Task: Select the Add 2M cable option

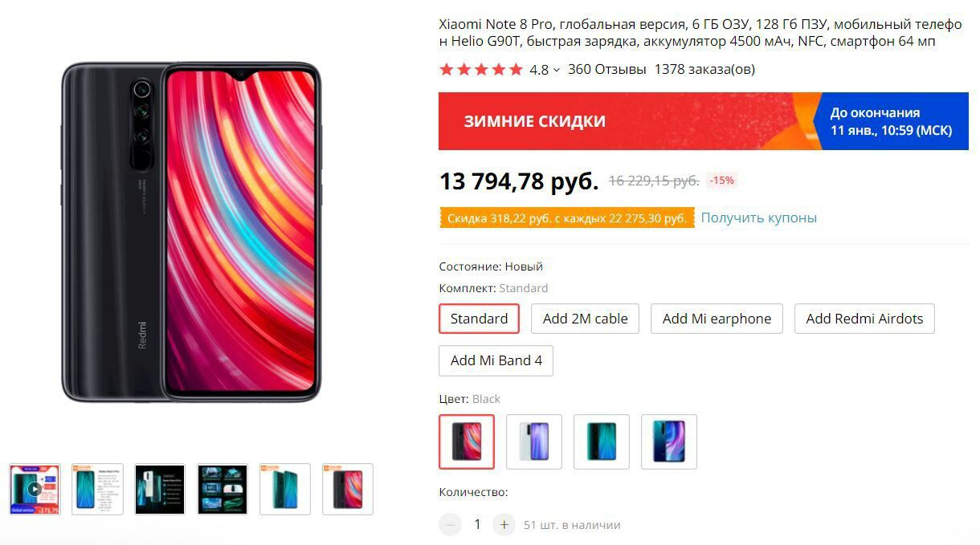Action: [x=585, y=319]
